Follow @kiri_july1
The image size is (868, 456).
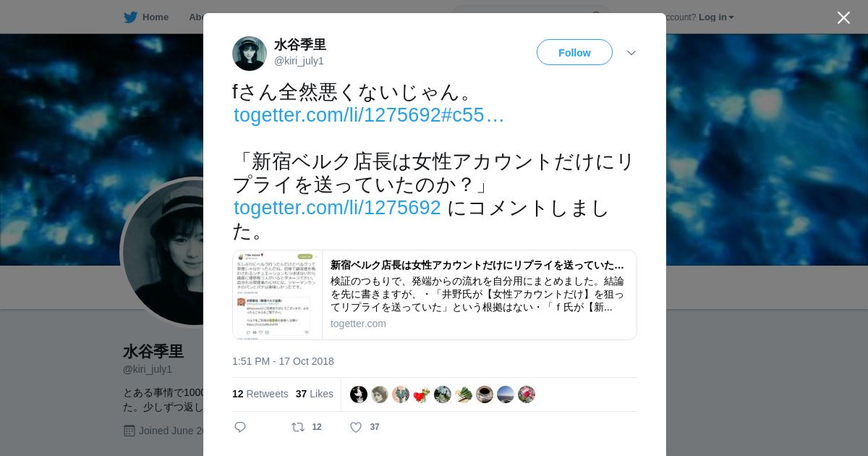point(574,52)
